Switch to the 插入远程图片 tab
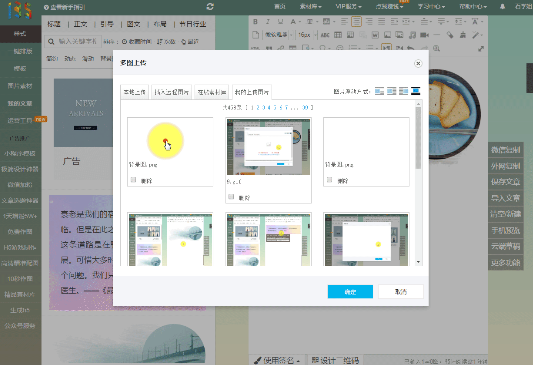Viewport: 533px width, 365px height. coord(171,92)
